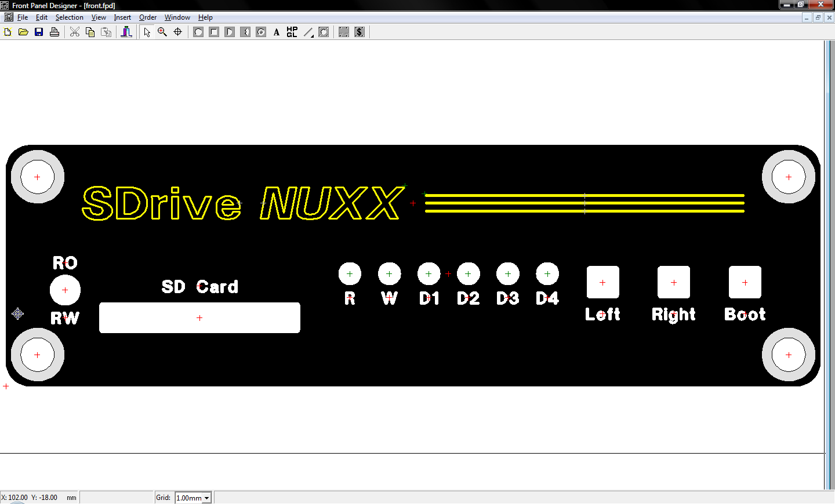835x504 pixels.
Task: Select the top-left mounting hole
Action: click(38, 177)
